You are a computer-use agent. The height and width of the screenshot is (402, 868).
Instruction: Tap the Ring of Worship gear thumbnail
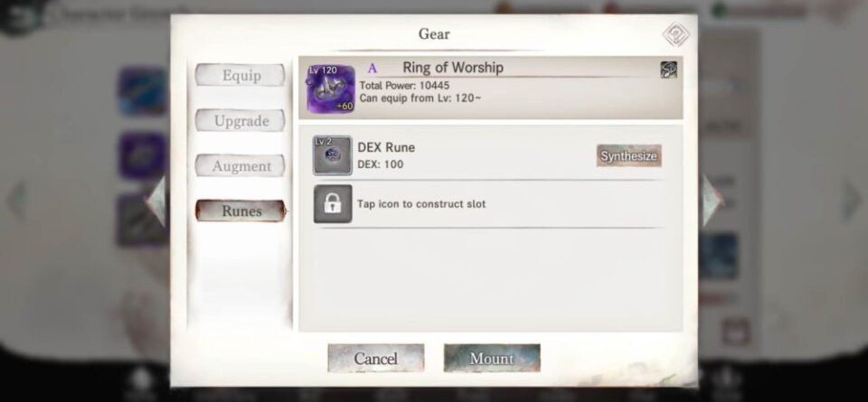(x=331, y=89)
